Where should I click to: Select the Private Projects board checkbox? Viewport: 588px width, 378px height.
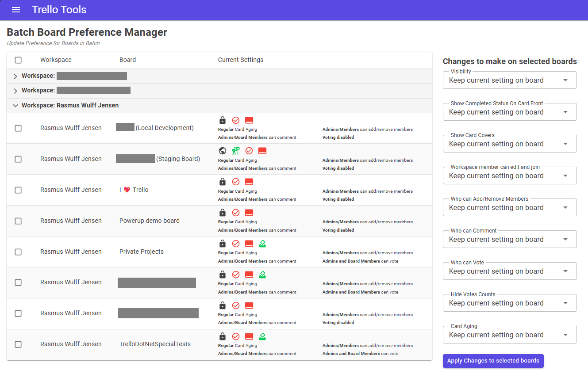tap(18, 252)
